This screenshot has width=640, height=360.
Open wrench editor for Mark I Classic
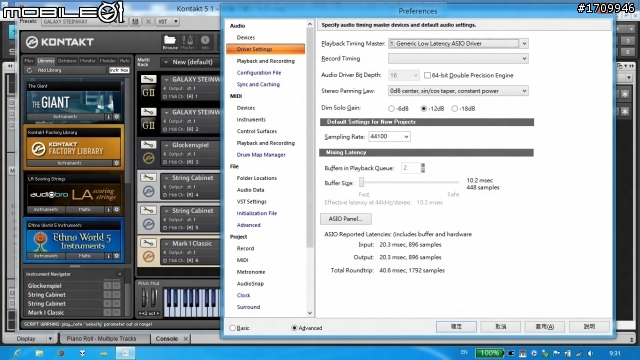pyautogui.click(x=148, y=243)
